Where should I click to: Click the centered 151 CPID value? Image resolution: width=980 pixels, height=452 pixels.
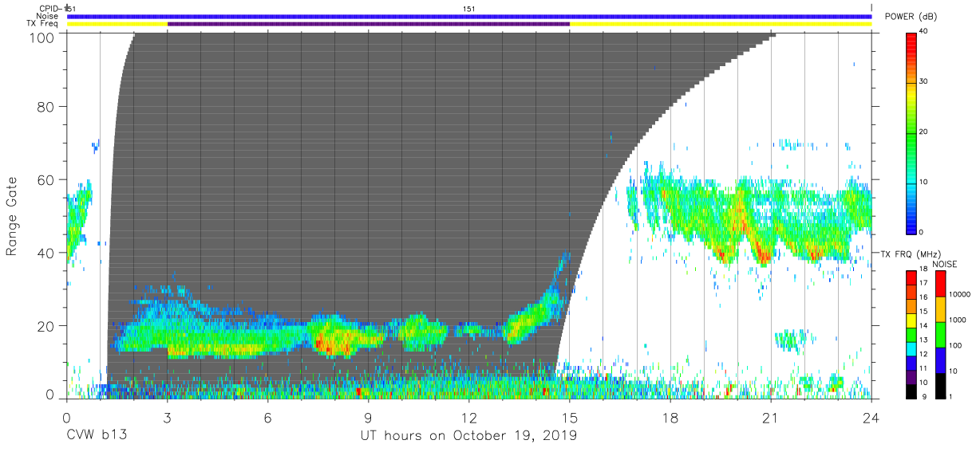click(469, 9)
